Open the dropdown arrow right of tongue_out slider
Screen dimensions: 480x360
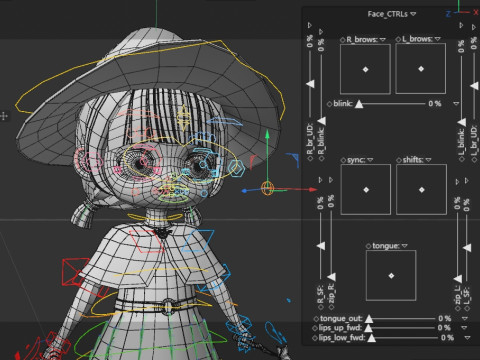(465, 319)
